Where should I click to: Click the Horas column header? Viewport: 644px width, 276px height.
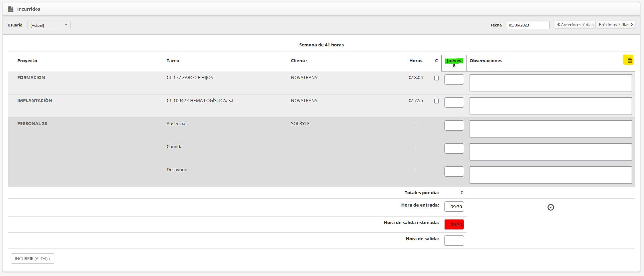(416, 60)
